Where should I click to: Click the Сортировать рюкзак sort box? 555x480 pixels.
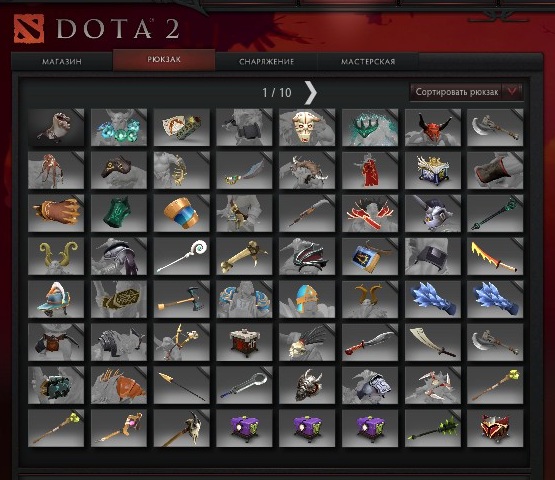pyautogui.click(x=466, y=92)
